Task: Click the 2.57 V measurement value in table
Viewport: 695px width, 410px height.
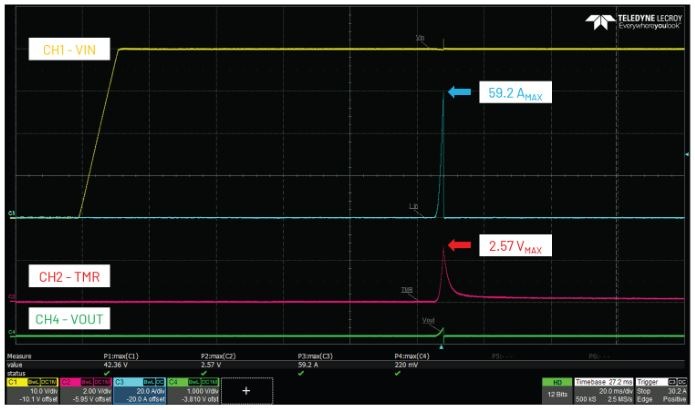Action: point(211,365)
